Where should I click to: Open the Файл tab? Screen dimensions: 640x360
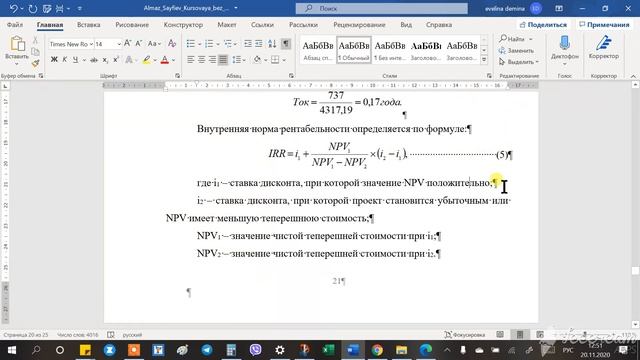pyautogui.click(x=15, y=24)
